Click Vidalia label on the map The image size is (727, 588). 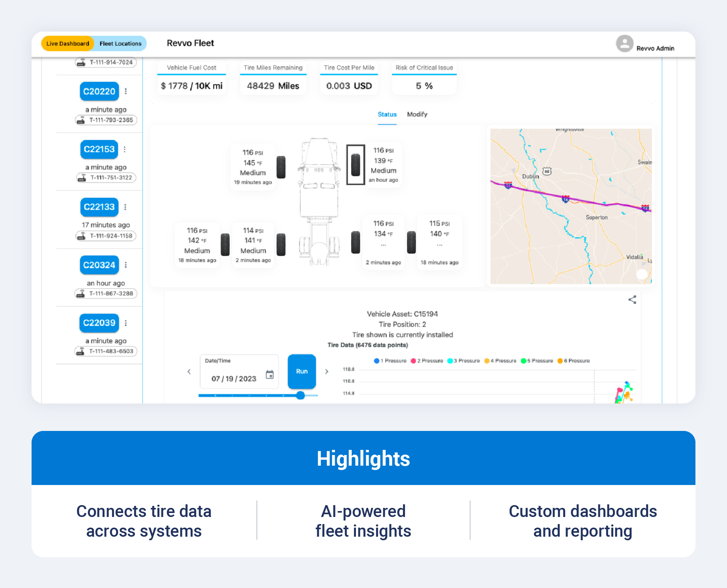(635, 257)
